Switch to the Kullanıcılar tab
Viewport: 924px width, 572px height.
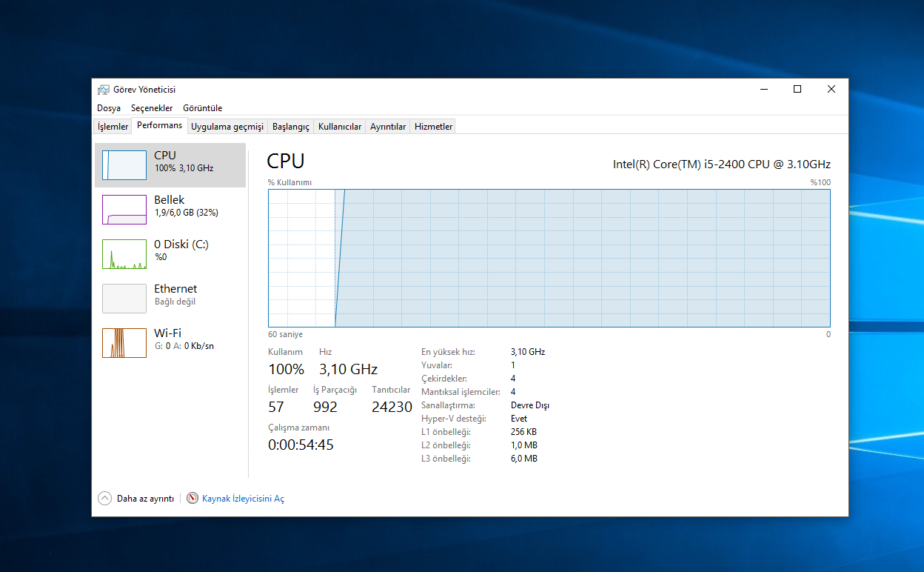340,127
